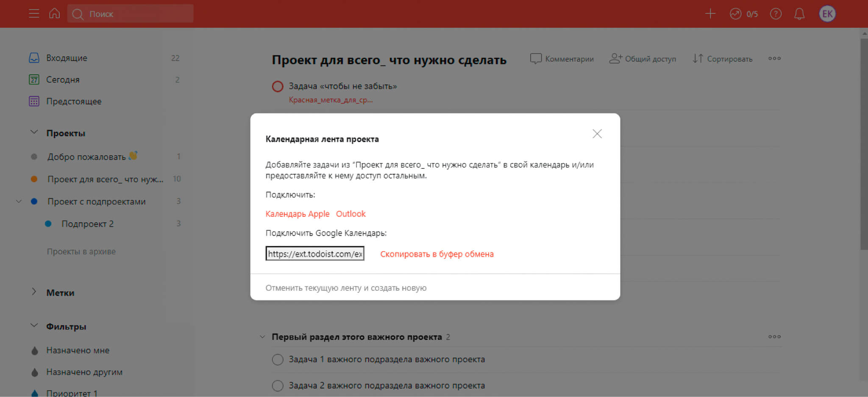Click Проекты section header
This screenshot has height=397, width=868.
tap(66, 133)
